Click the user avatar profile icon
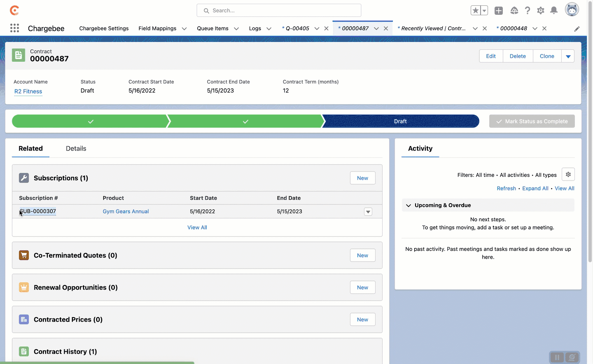Viewport: 593px width, 364px height. [572, 10]
